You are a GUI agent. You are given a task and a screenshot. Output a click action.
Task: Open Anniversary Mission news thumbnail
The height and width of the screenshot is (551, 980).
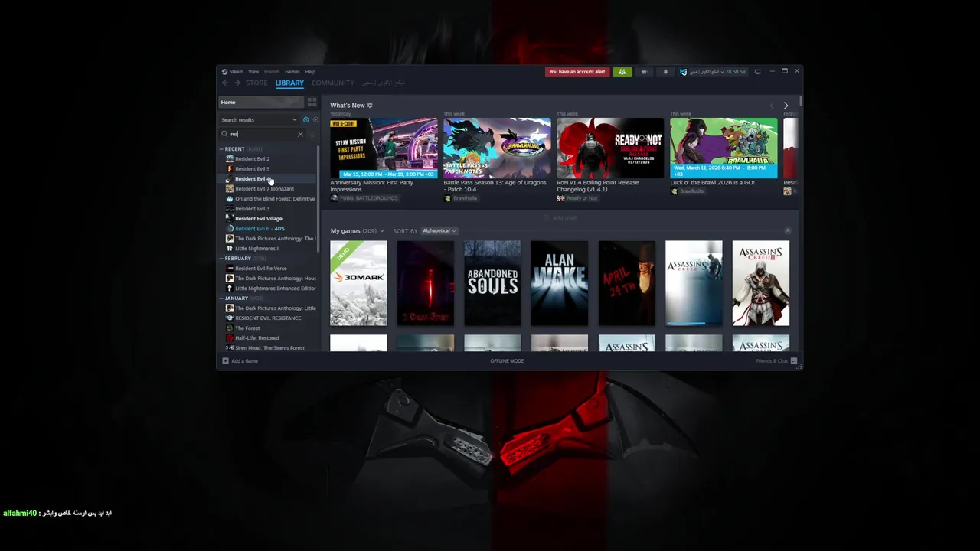click(384, 148)
